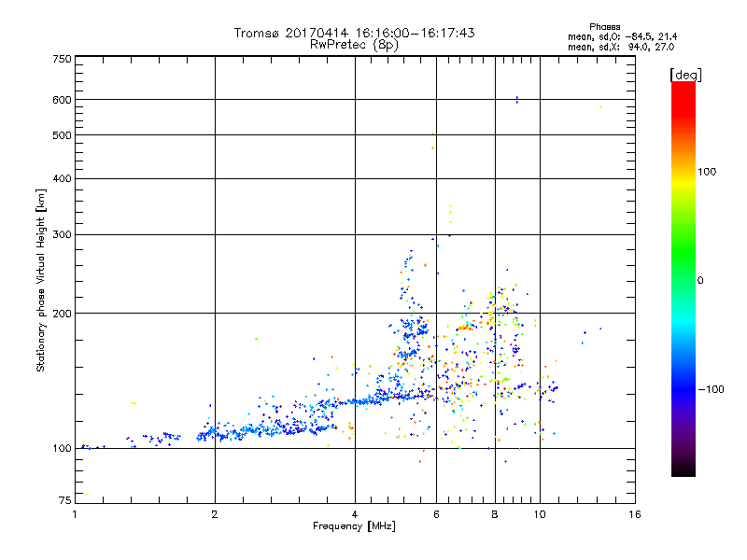Image resolution: width=747 pixels, height=560 pixels.
Task: Click the orange cluster near 7 MHz, 185 km
Action: [465, 328]
